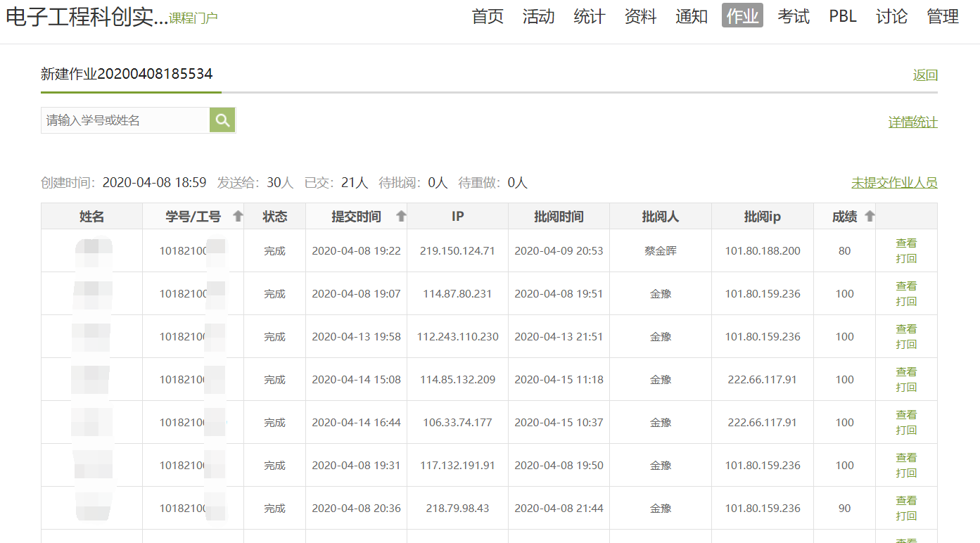Image resolution: width=980 pixels, height=543 pixels.
Task: Open the 详情统计 link
Action: tap(912, 122)
